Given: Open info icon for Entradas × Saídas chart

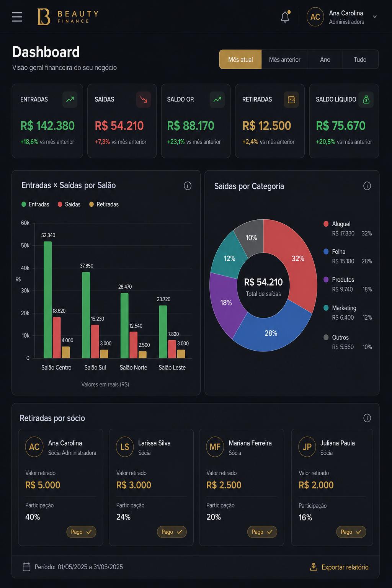Looking at the screenshot, I should tap(188, 186).
